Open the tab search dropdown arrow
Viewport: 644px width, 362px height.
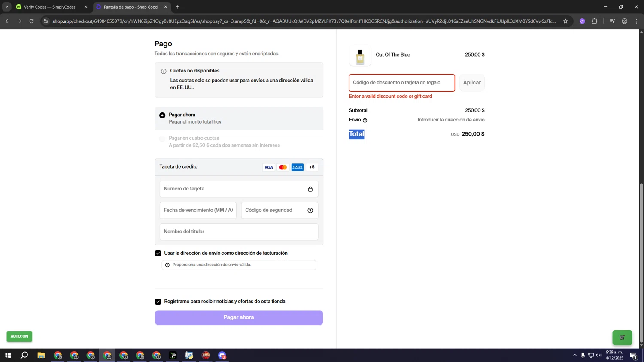pyautogui.click(x=6, y=7)
